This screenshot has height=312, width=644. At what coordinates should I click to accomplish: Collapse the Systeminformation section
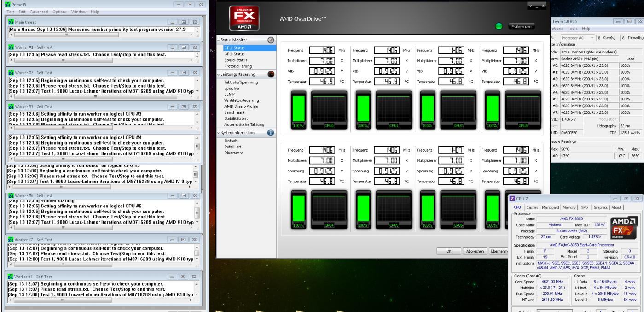[218, 133]
